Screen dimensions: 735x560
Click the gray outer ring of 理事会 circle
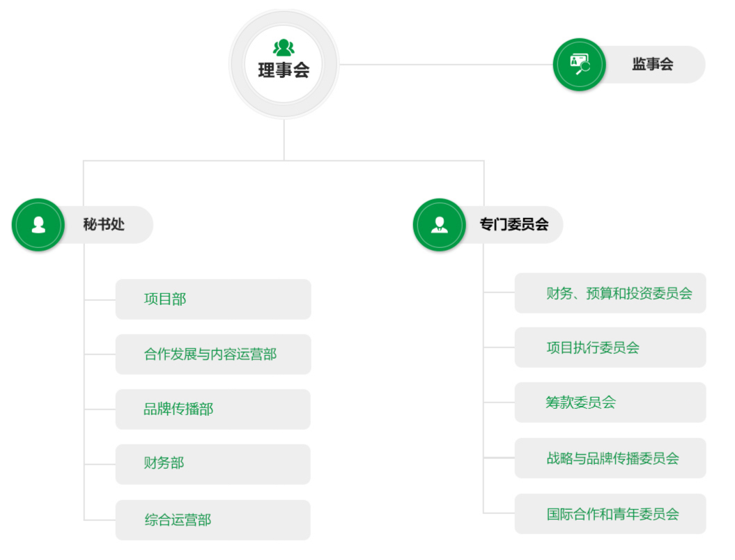[x=239, y=65]
